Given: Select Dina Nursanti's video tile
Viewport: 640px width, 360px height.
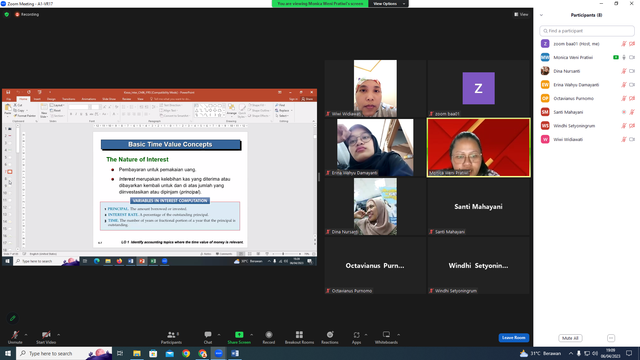Looking at the screenshot, I should [x=375, y=207].
